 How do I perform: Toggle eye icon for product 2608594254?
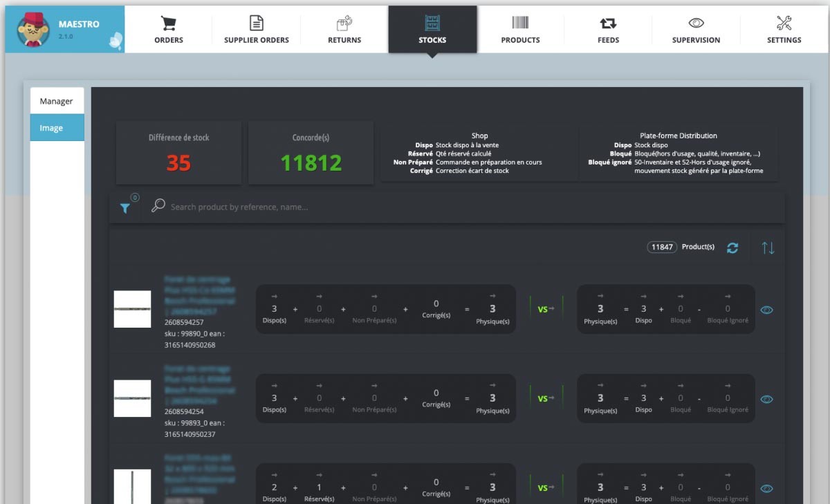(766, 399)
